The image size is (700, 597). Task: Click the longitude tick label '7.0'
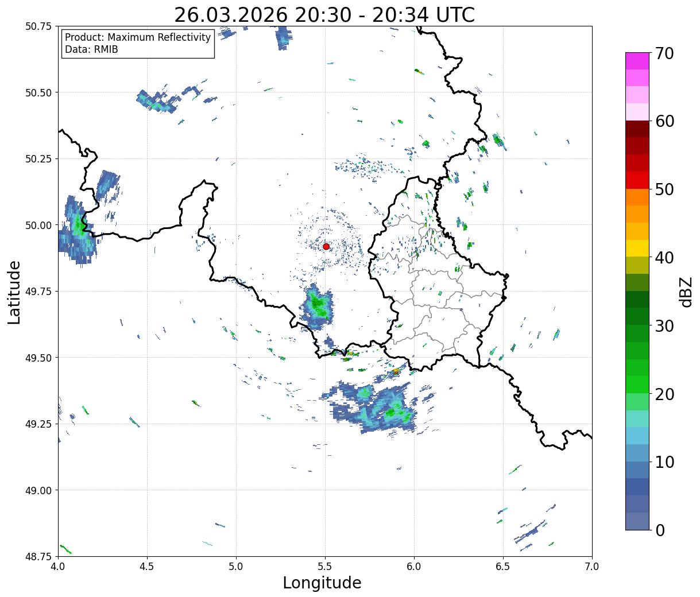pyautogui.click(x=592, y=566)
